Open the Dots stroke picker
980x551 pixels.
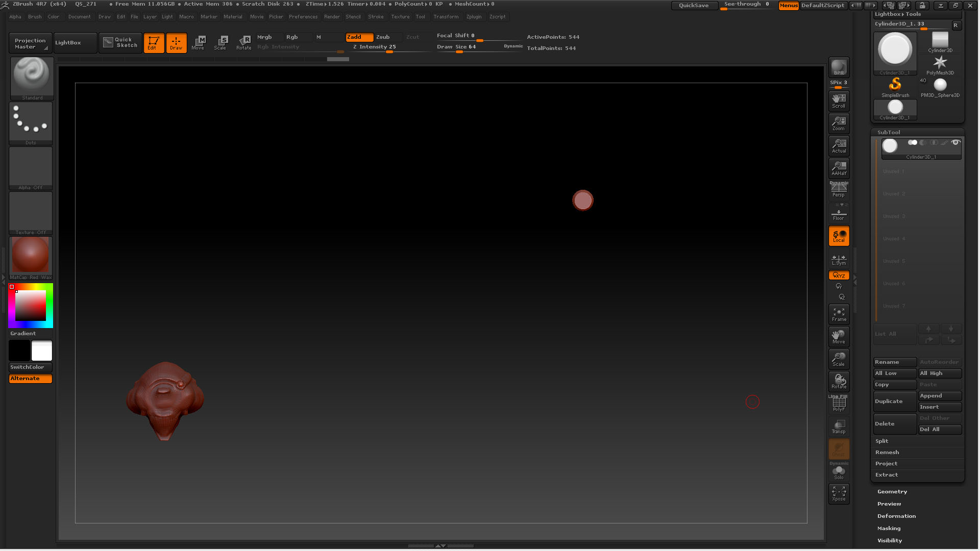[x=31, y=123]
